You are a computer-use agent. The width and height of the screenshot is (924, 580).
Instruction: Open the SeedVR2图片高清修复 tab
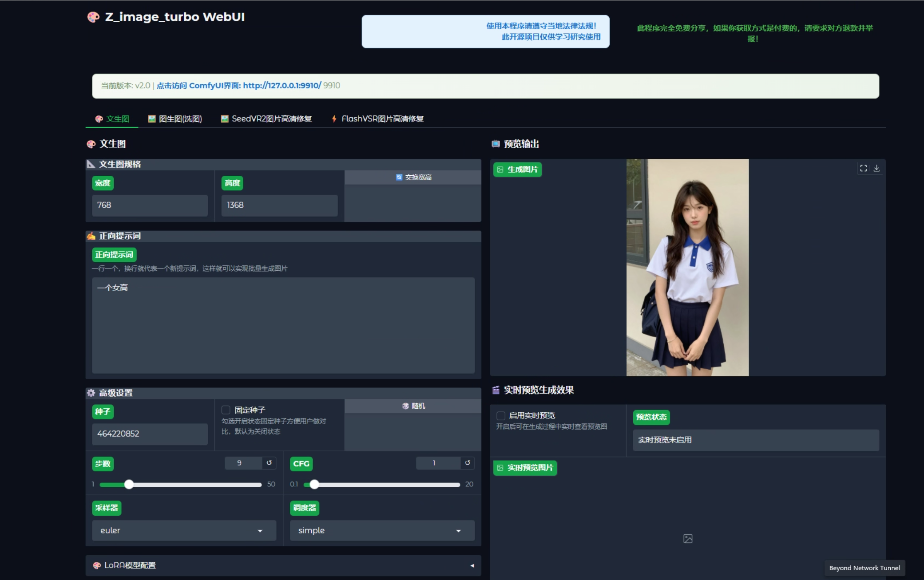266,119
